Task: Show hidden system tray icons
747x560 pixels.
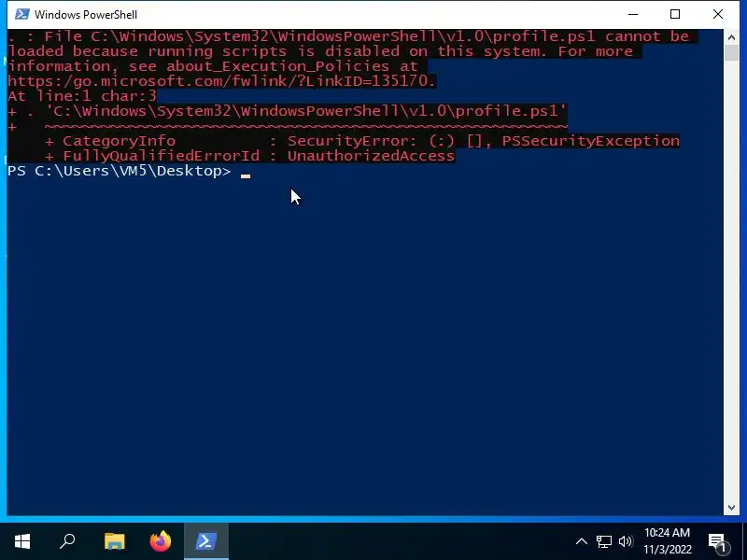Action: [581, 541]
